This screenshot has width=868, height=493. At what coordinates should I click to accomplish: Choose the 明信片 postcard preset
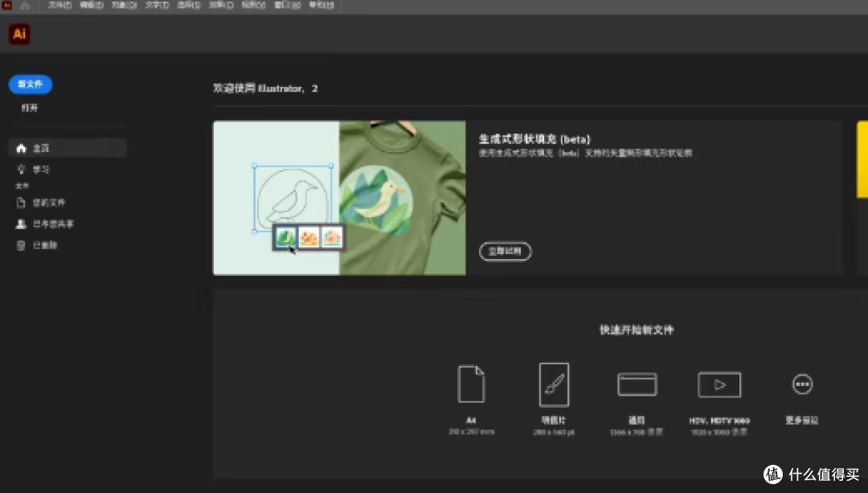(554, 399)
